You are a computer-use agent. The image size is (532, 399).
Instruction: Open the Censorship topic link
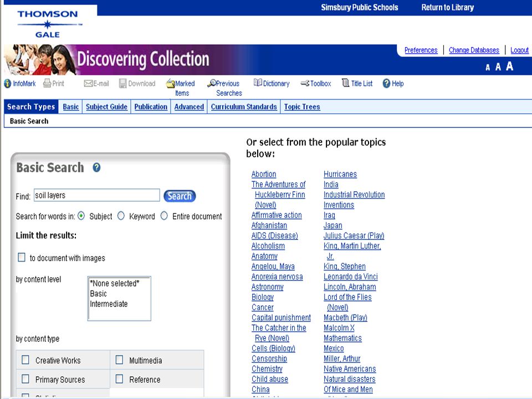[269, 359]
